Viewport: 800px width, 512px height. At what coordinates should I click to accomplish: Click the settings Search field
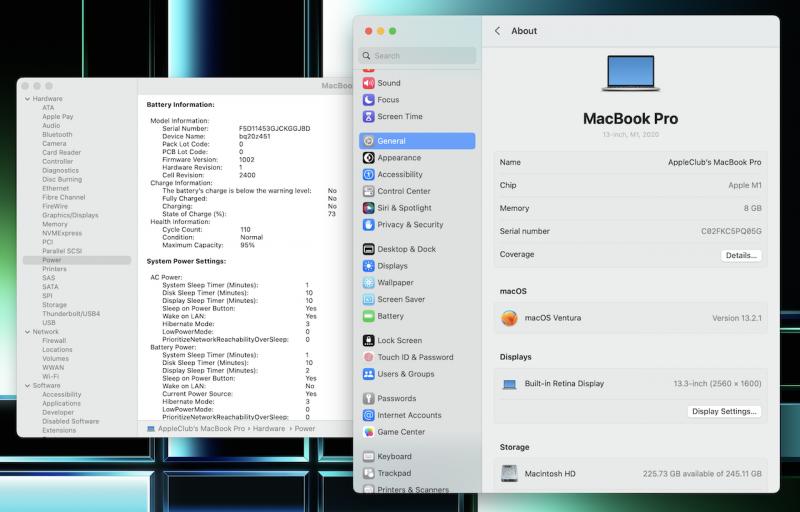(416, 56)
